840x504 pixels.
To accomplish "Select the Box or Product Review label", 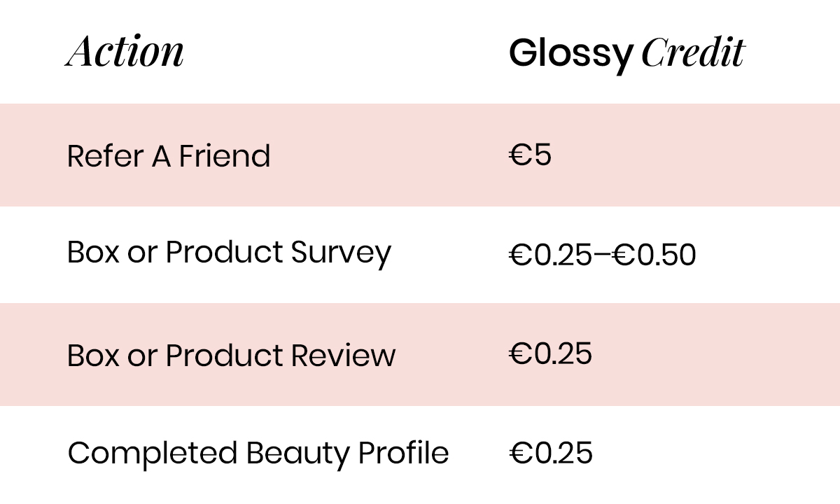I will pyautogui.click(x=231, y=356).
